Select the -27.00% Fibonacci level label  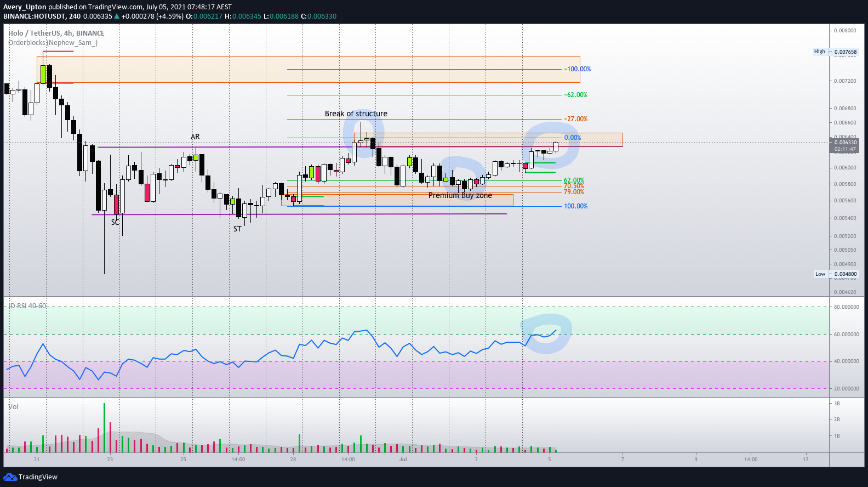point(576,119)
